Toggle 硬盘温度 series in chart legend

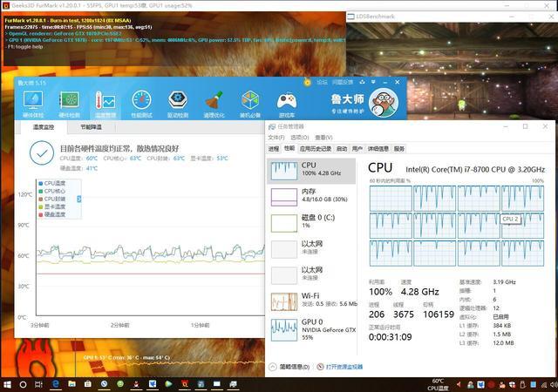pyautogui.click(x=52, y=214)
